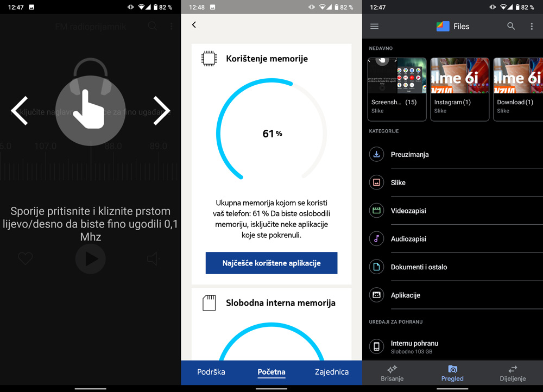Tap the Videozapisi category icon
The height and width of the screenshot is (392, 543).
click(376, 211)
